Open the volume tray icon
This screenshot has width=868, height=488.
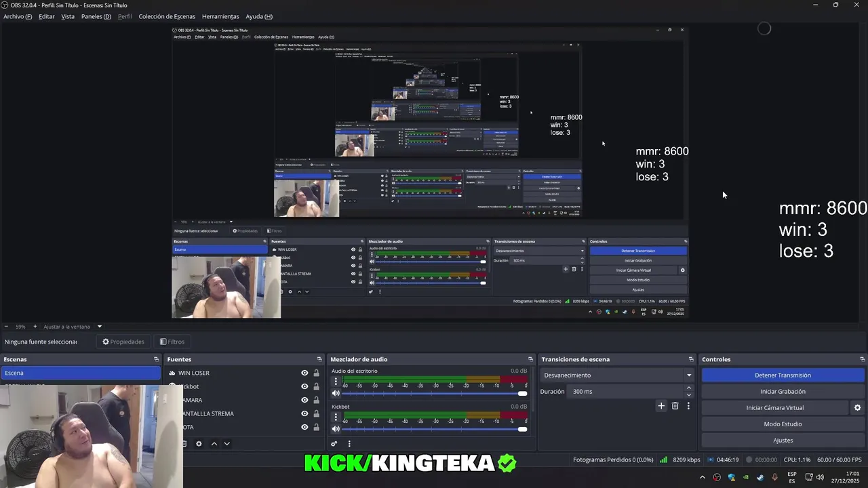coord(821,477)
